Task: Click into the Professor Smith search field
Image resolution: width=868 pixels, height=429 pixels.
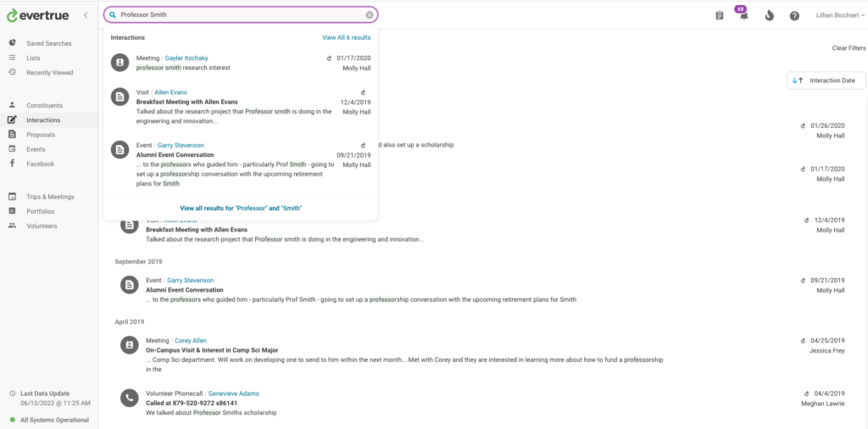Action: 237,15
